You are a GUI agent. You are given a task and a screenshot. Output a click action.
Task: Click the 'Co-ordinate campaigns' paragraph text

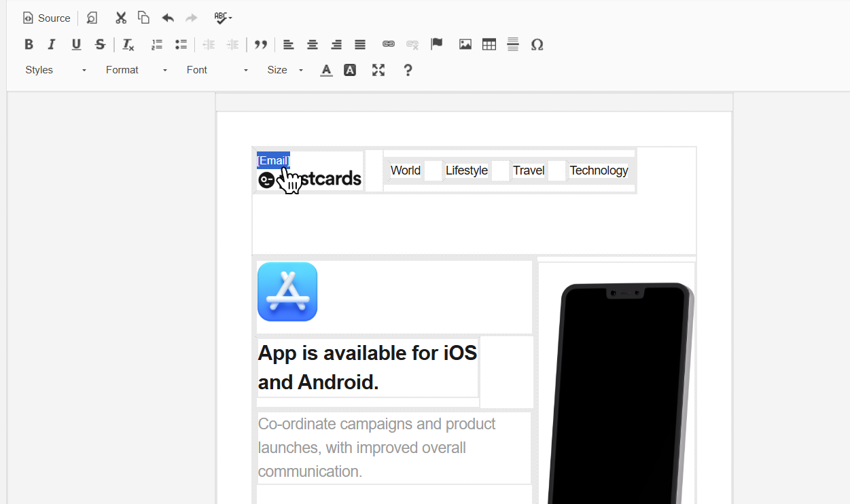point(377,448)
